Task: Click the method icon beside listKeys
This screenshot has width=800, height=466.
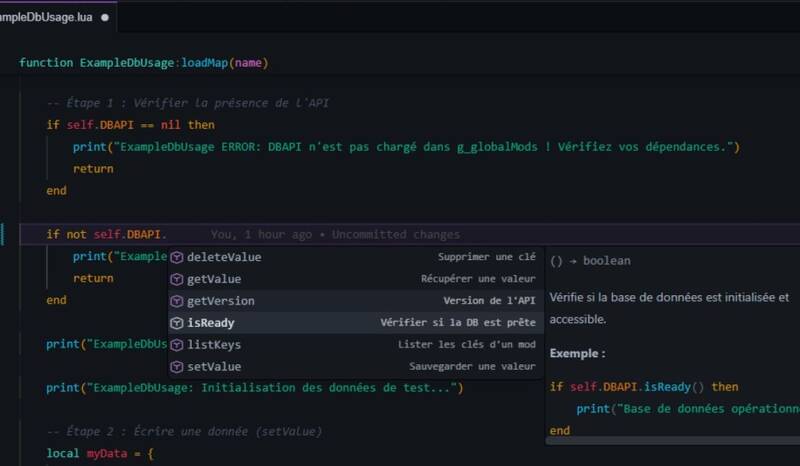Action: (x=177, y=345)
